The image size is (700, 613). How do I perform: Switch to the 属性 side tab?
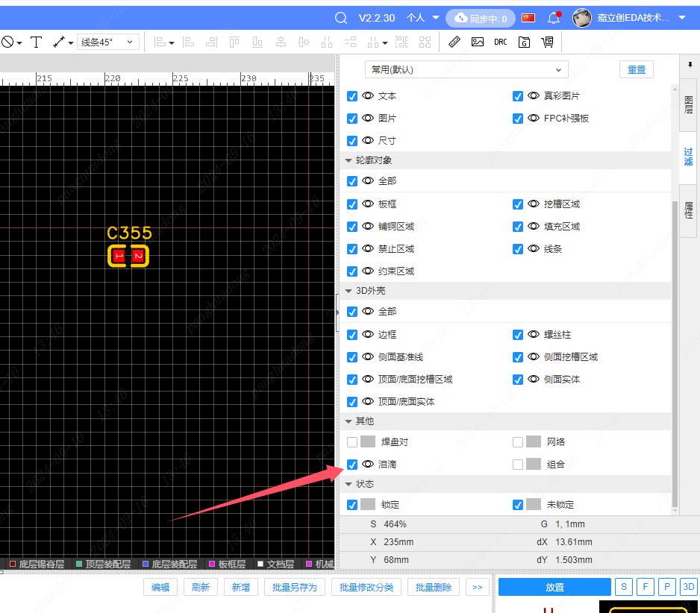(688, 210)
